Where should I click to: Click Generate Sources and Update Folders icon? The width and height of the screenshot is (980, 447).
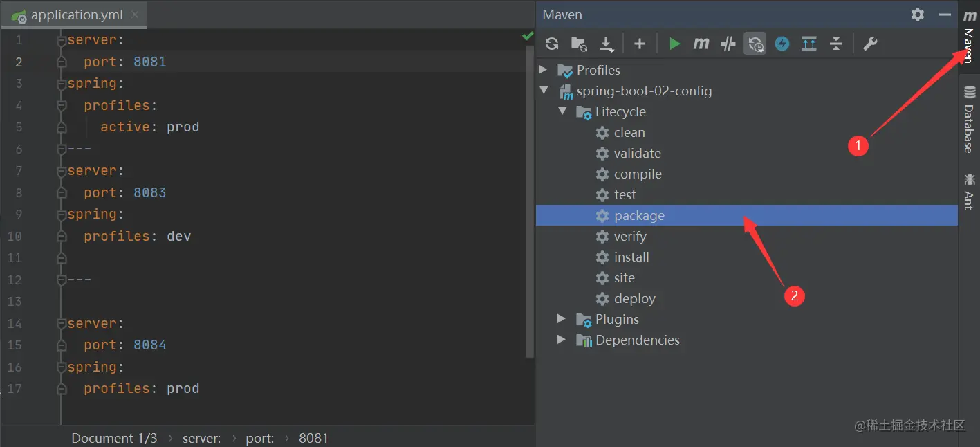pos(580,44)
